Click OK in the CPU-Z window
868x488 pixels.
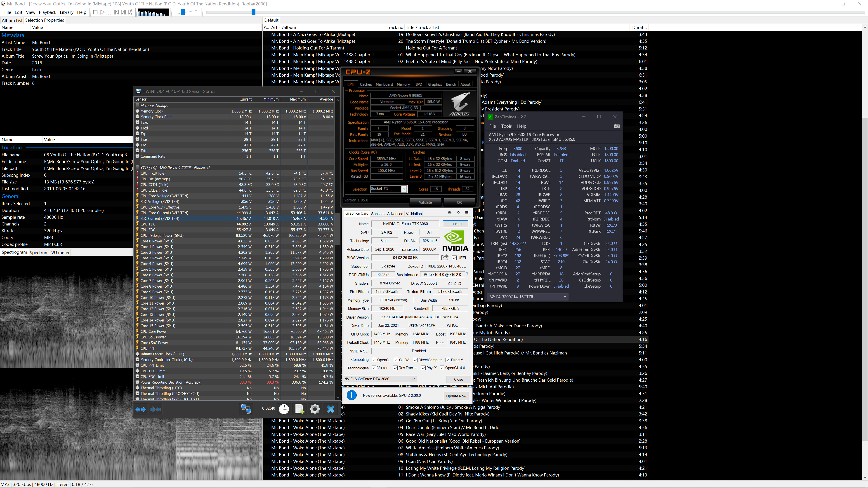459,202
